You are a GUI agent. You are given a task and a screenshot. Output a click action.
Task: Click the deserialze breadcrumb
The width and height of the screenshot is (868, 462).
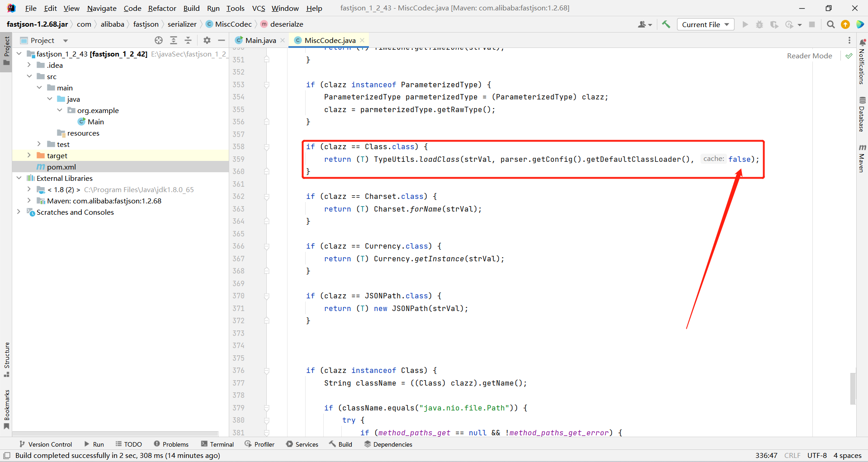pos(282,24)
